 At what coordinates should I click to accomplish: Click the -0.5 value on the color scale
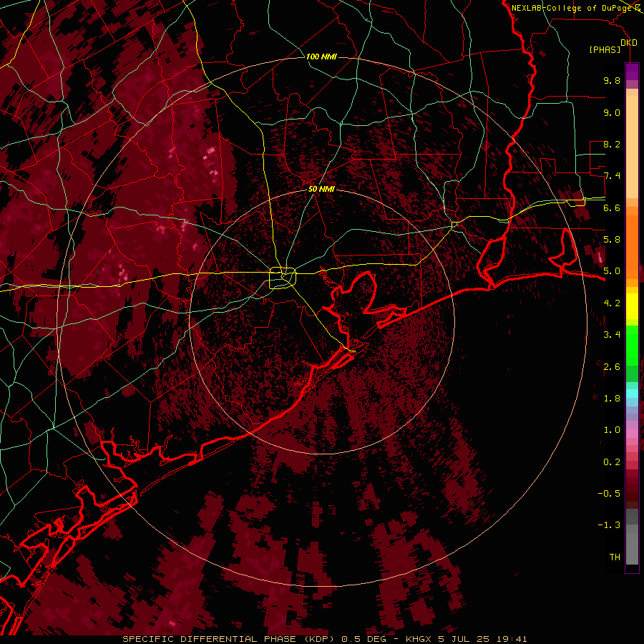tap(609, 494)
